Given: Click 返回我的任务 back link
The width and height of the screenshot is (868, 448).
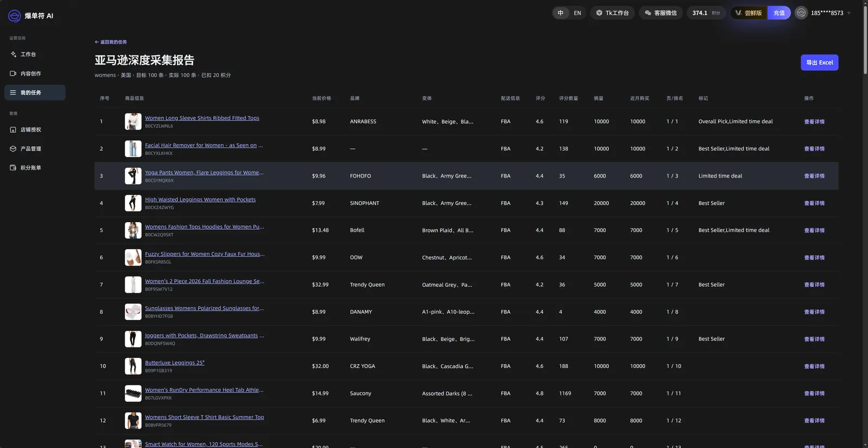Looking at the screenshot, I should [x=111, y=42].
